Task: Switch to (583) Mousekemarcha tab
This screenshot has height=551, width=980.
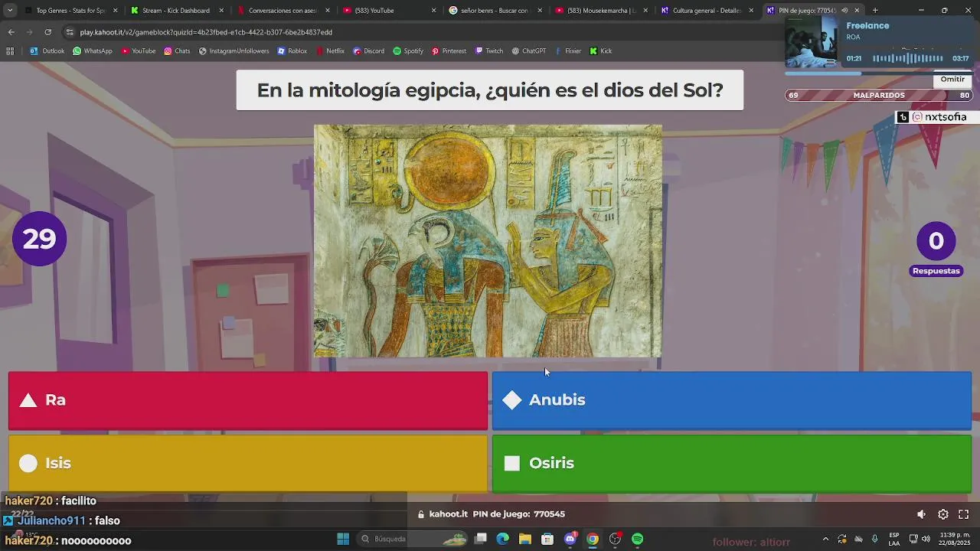Action: (601, 11)
